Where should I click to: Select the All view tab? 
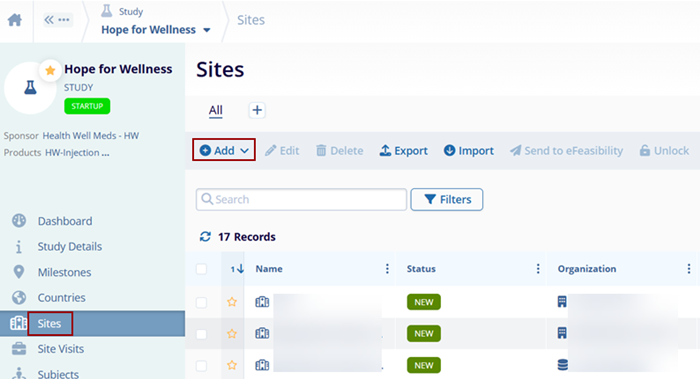coord(216,110)
